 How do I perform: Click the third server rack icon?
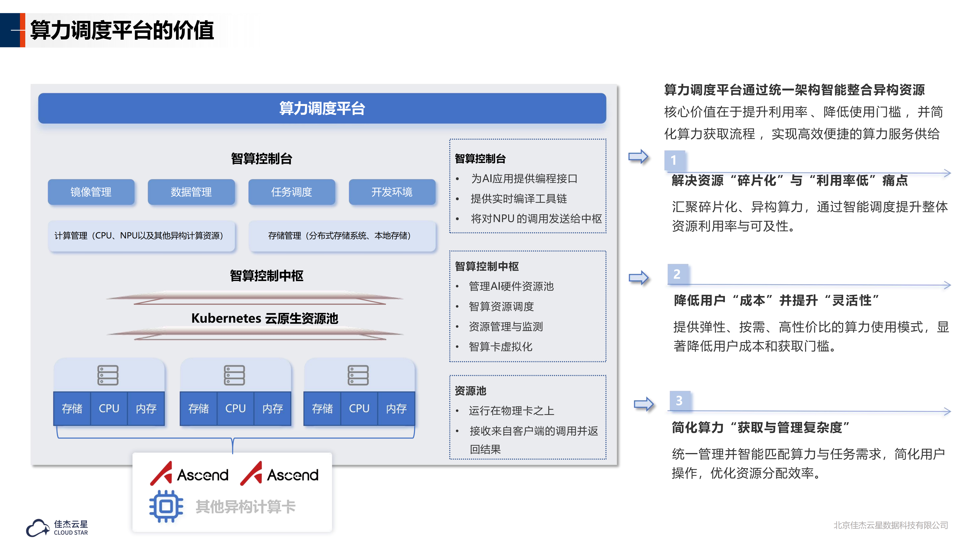point(358,375)
